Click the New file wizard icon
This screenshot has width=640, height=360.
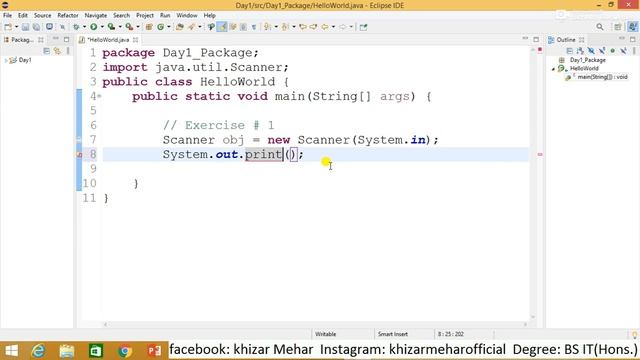click(8, 27)
